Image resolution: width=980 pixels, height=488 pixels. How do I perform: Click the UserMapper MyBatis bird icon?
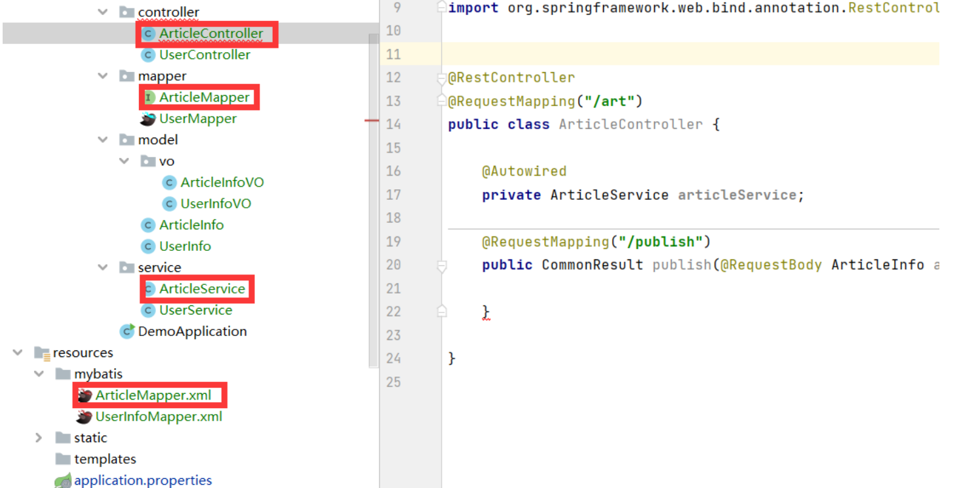(149, 119)
